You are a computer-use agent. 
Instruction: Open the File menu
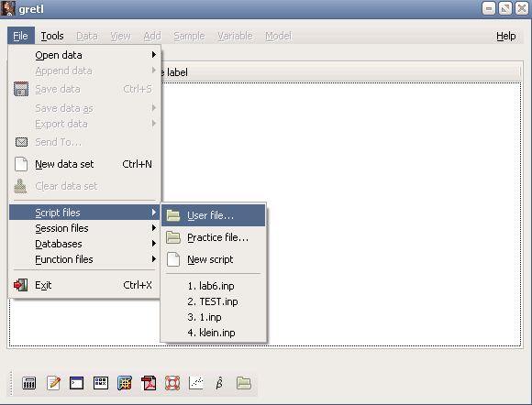click(21, 36)
